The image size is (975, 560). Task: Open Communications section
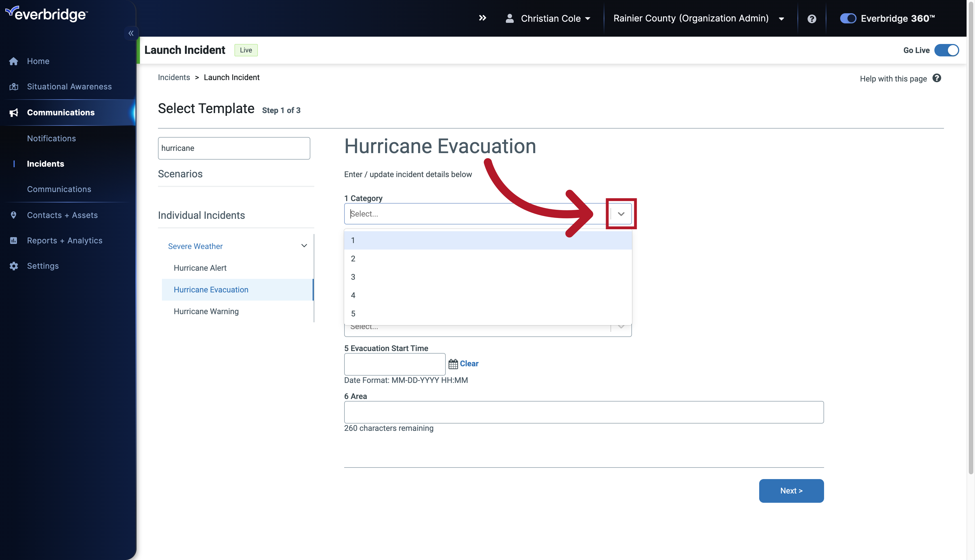click(x=60, y=112)
